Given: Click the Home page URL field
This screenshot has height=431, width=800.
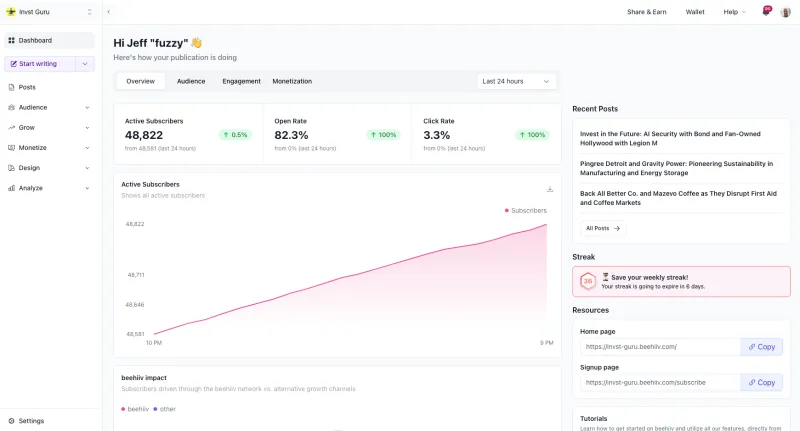Looking at the screenshot, I should (660, 347).
